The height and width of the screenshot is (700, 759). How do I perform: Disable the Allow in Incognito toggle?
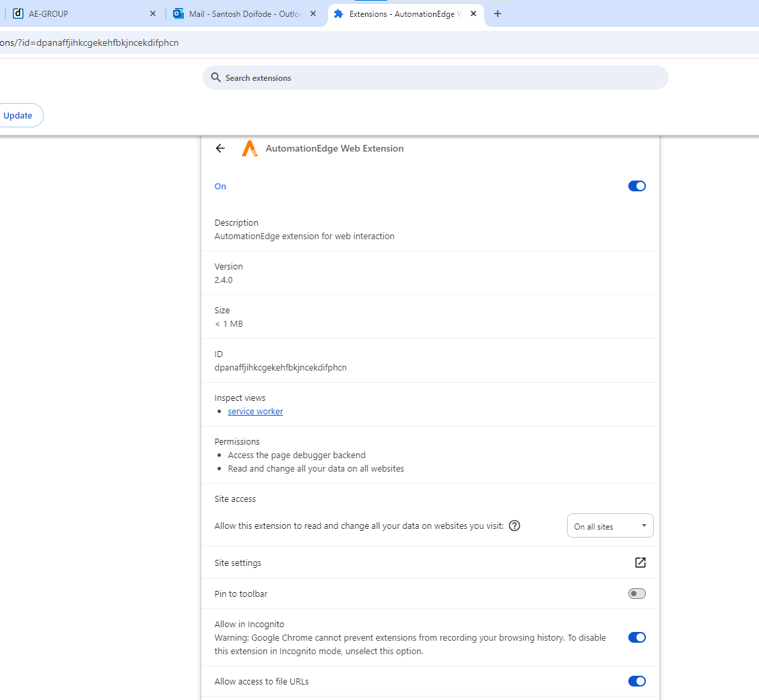636,637
